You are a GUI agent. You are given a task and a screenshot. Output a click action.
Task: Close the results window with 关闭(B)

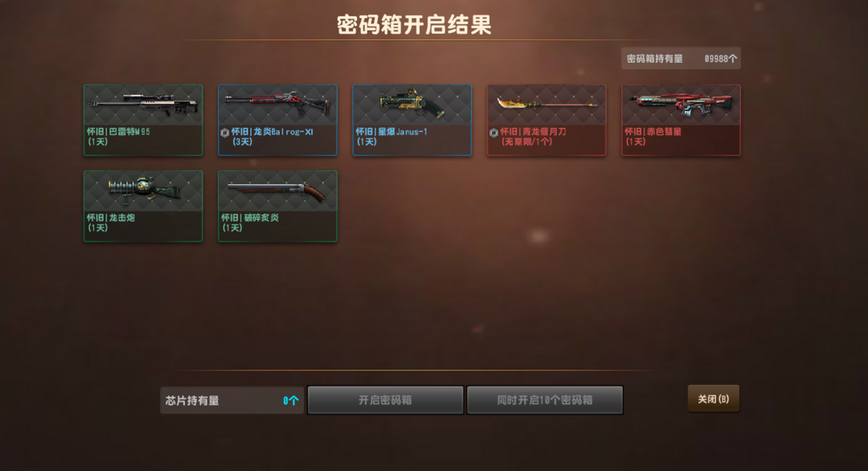click(713, 399)
